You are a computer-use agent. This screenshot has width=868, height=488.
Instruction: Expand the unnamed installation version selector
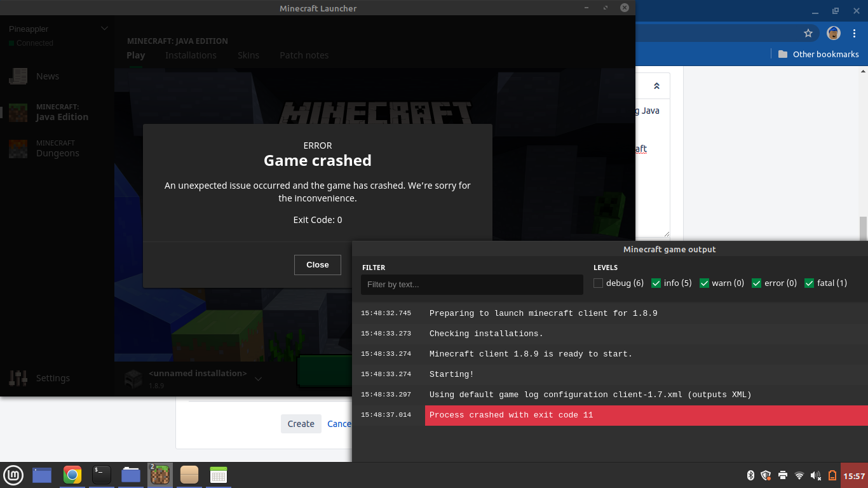point(258,379)
